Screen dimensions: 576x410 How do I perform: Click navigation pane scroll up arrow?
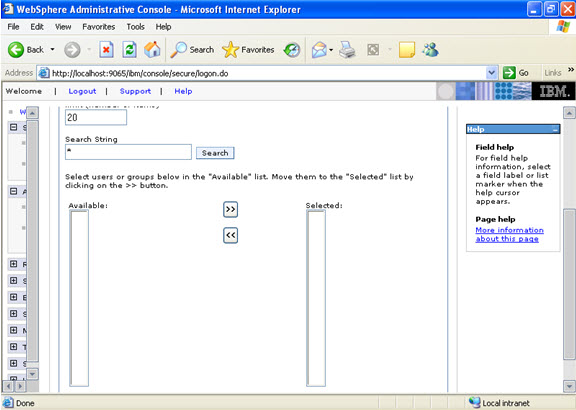32,113
